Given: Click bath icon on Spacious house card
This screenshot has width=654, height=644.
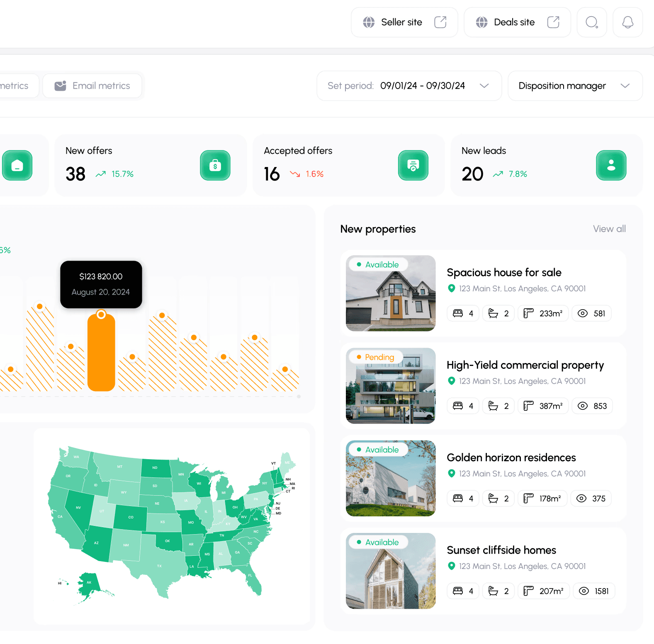Looking at the screenshot, I should point(493,314).
